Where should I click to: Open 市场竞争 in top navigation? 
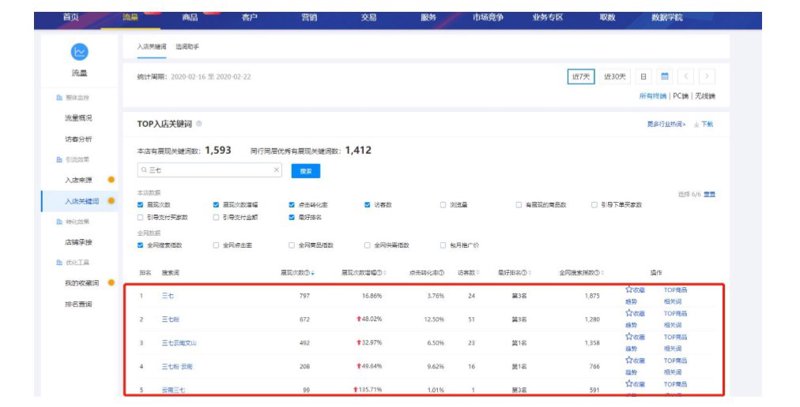point(488,17)
